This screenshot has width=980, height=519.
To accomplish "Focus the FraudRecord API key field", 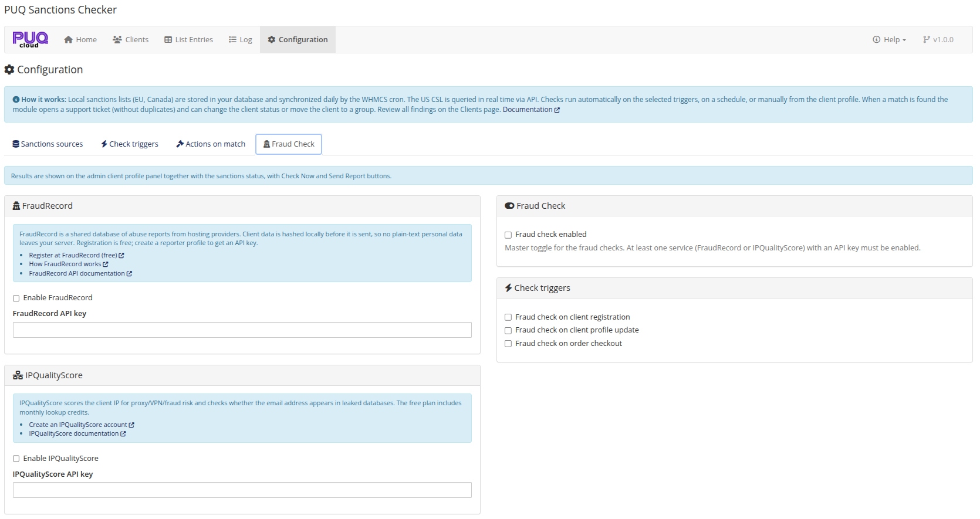I will pyautogui.click(x=242, y=330).
